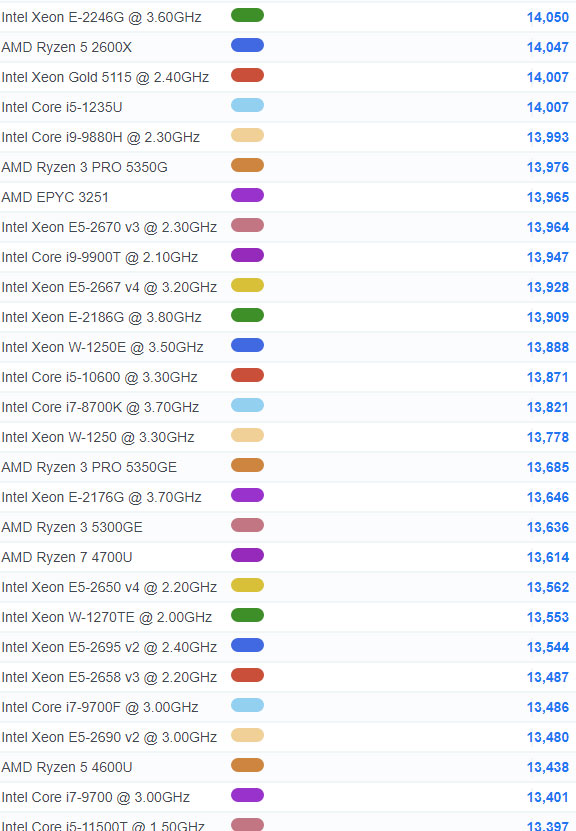
Task: Open Intel Xeon E5-2670 v3 link
Action: pyautogui.click(x=109, y=227)
